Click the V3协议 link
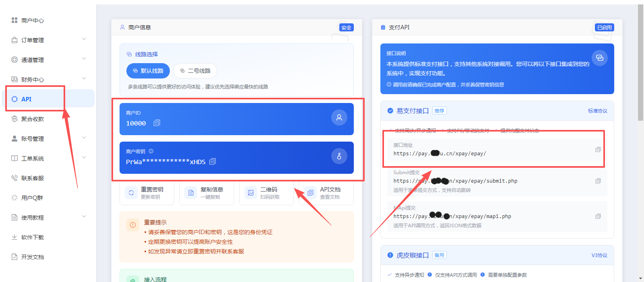The image size is (644, 282). click(x=599, y=255)
